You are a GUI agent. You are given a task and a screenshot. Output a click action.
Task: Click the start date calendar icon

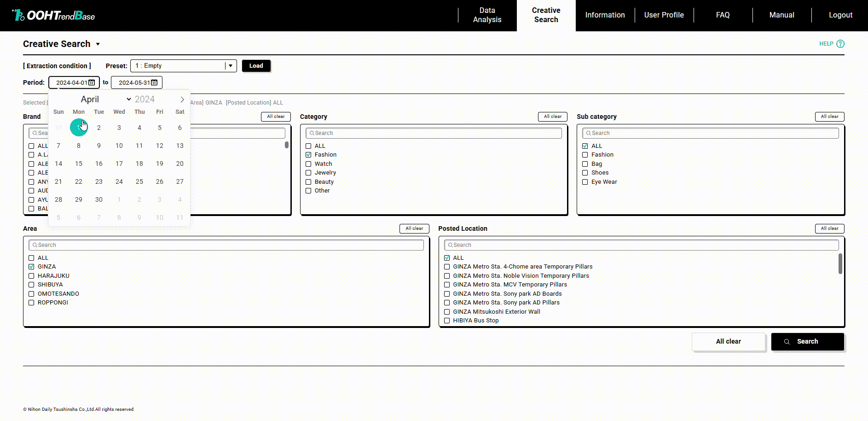[92, 82]
